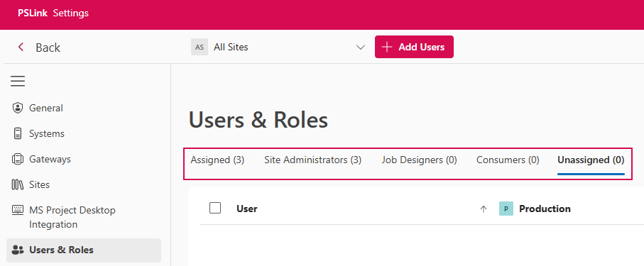Click the sort arrow beside User column
Viewport: 644px width, 266px height.
(x=484, y=209)
